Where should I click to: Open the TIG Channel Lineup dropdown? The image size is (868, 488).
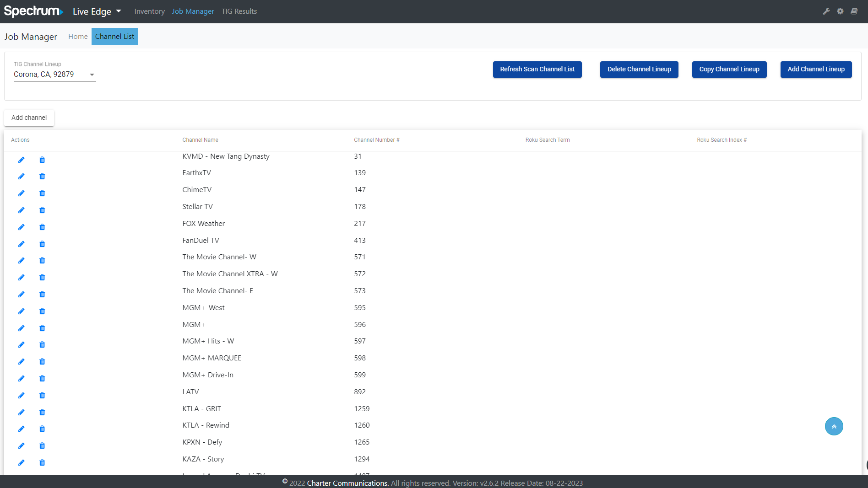click(x=55, y=75)
